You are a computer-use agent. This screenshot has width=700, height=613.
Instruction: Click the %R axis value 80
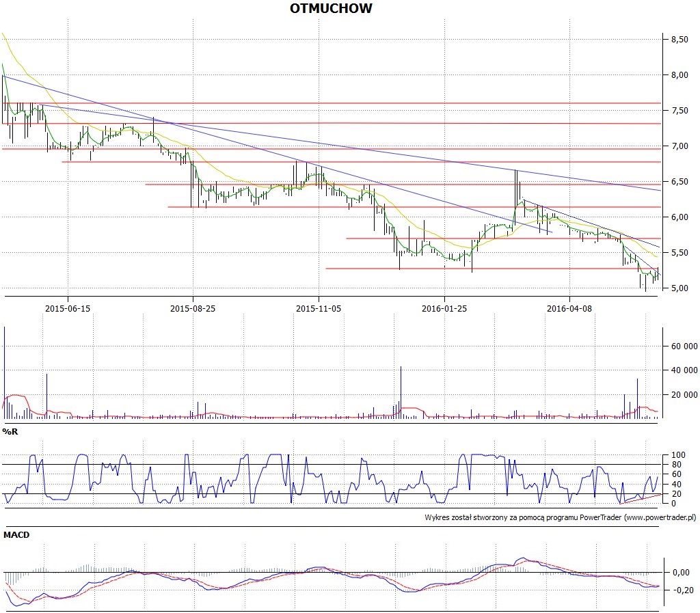[x=676, y=465]
